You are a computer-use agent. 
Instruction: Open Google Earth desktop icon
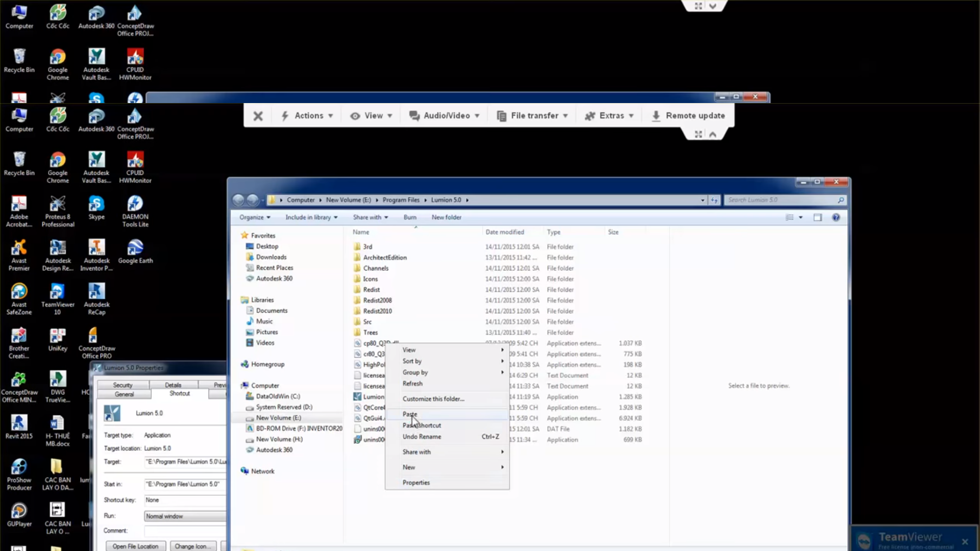(x=135, y=249)
